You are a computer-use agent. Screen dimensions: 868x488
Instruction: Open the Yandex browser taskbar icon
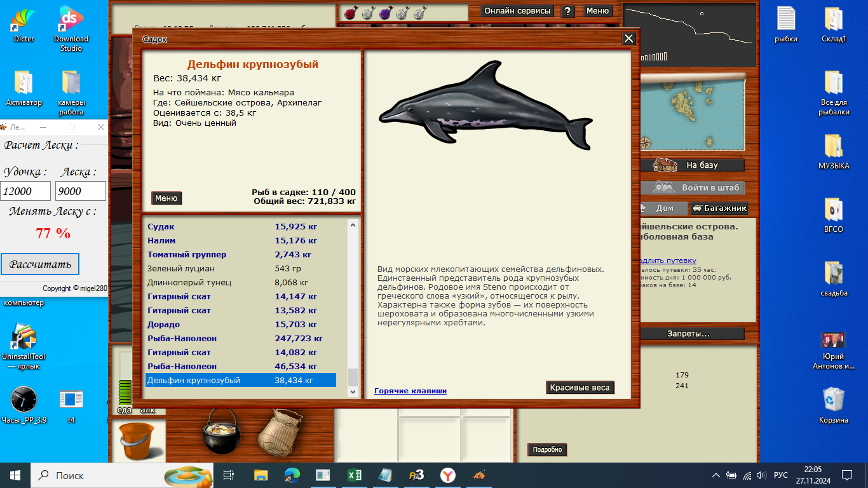pyautogui.click(x=448, y=475)
